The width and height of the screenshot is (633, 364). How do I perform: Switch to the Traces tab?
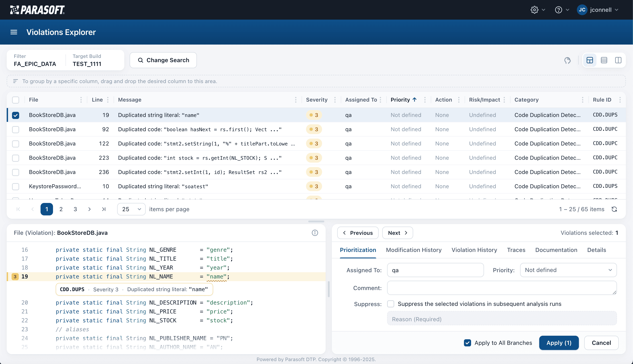click(516, 250)
